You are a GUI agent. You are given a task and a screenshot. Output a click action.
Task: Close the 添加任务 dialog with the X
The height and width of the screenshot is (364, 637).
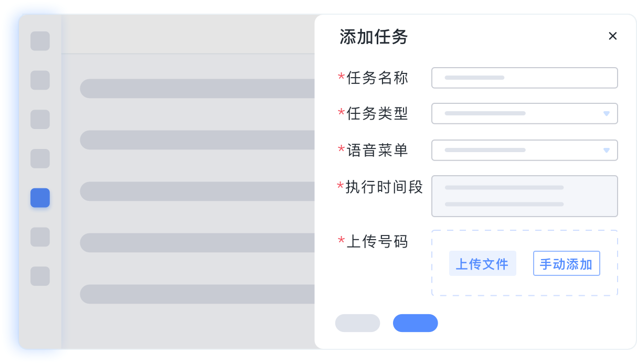click(612, 36)
